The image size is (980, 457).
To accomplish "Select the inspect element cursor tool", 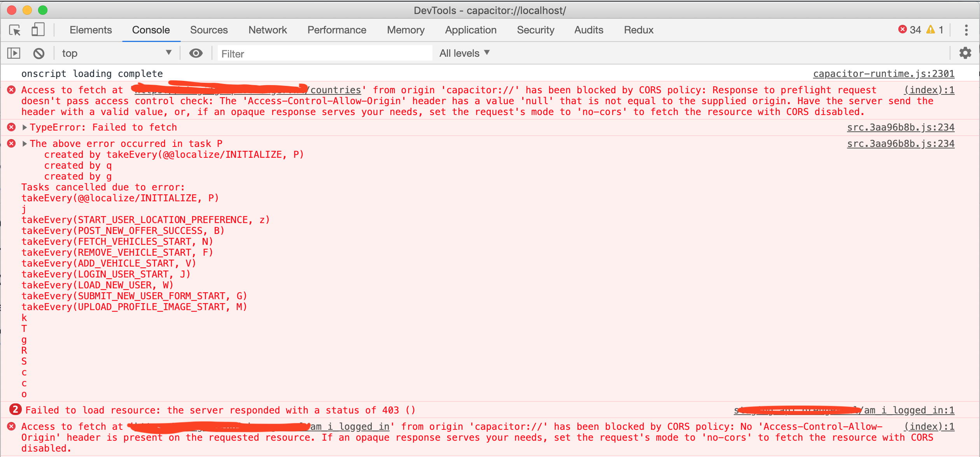I will point(14,30).
